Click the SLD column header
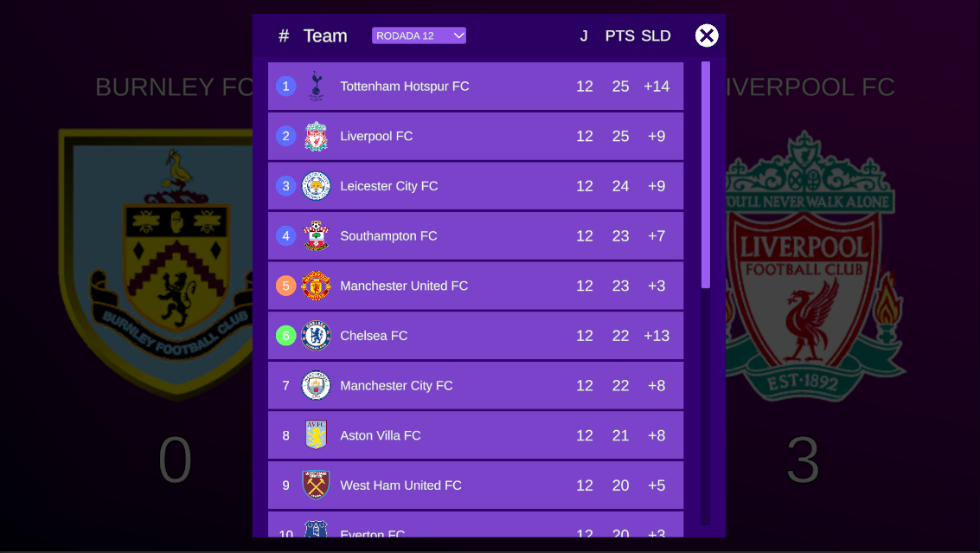The width and height of the screenshot is (980, 553). click(x=657, y=35)
